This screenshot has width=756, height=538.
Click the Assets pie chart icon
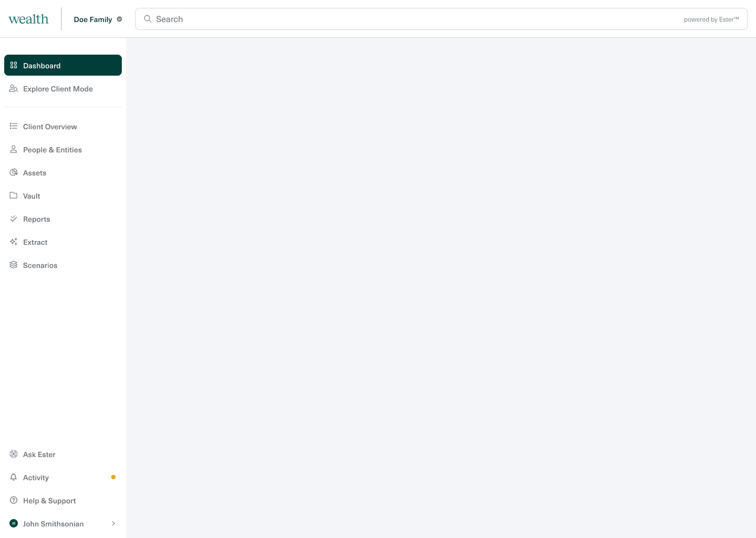(x=14, y=172)
